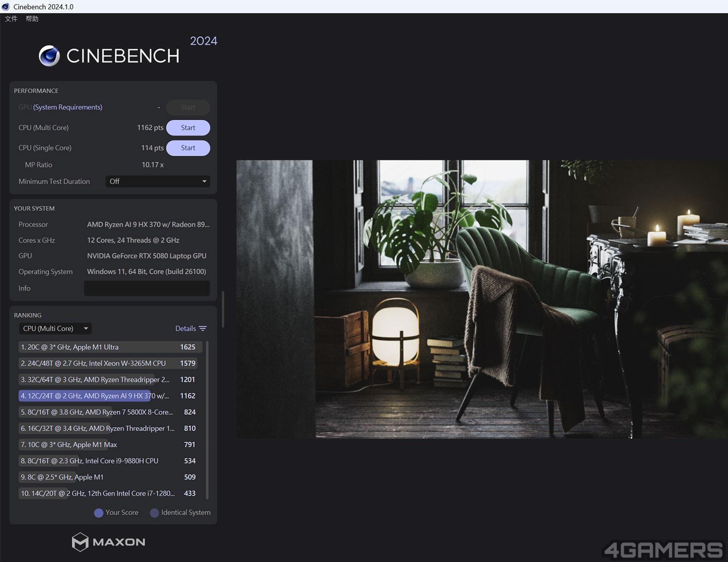Open the 文件 menu

(11, 19)
